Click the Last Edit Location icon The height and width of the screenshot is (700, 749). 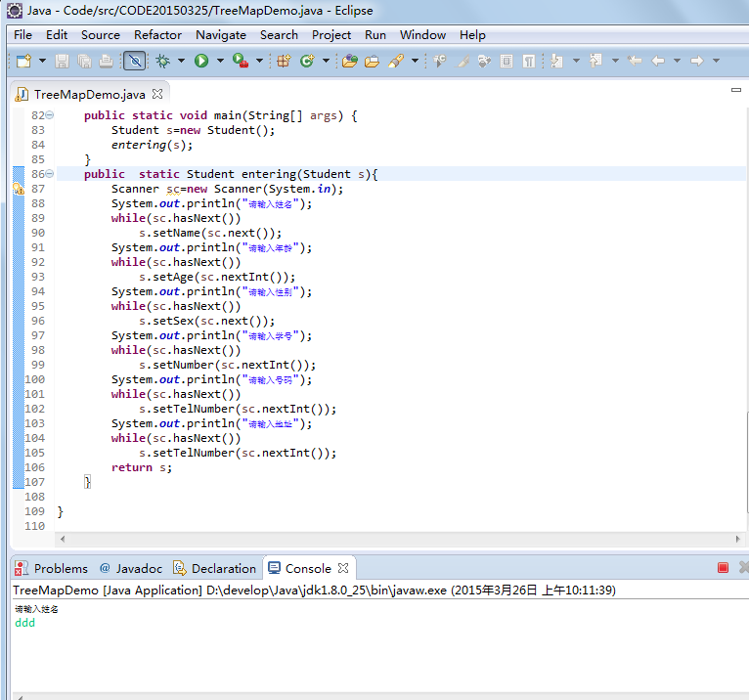(x=635, y=62)
